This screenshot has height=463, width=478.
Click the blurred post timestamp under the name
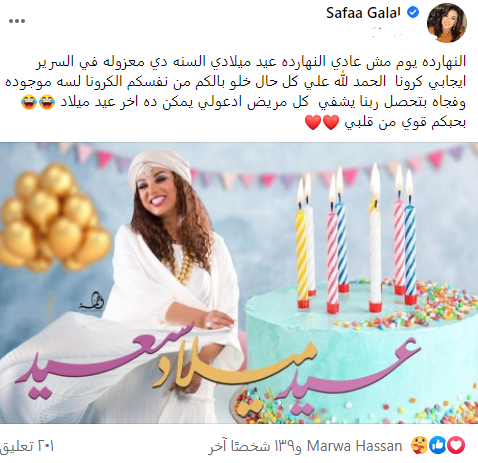(386, 32)
